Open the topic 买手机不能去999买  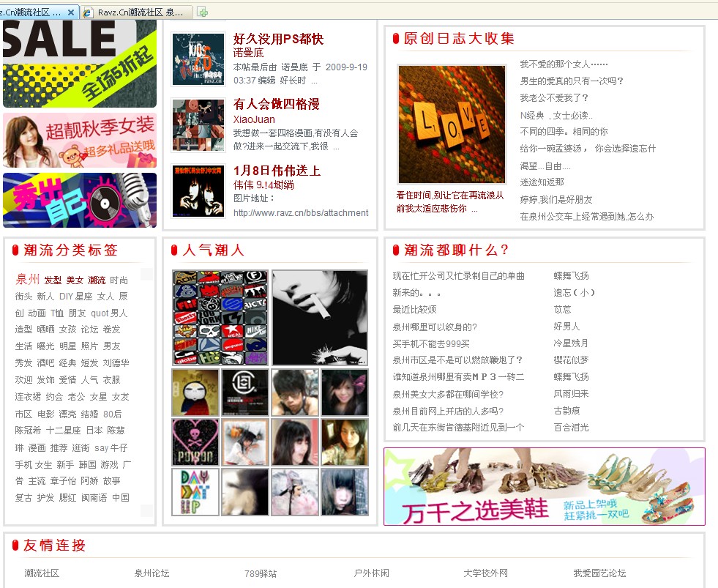pyautogui.click(x=431, y=343)
